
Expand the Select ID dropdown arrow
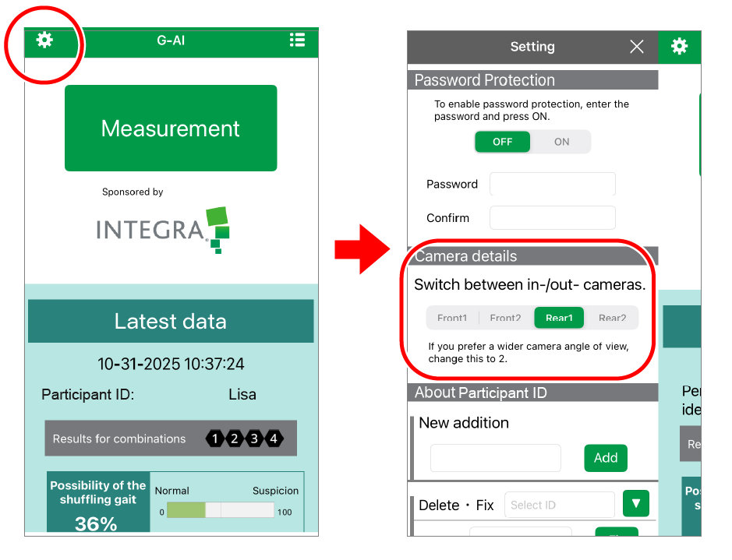635,504
